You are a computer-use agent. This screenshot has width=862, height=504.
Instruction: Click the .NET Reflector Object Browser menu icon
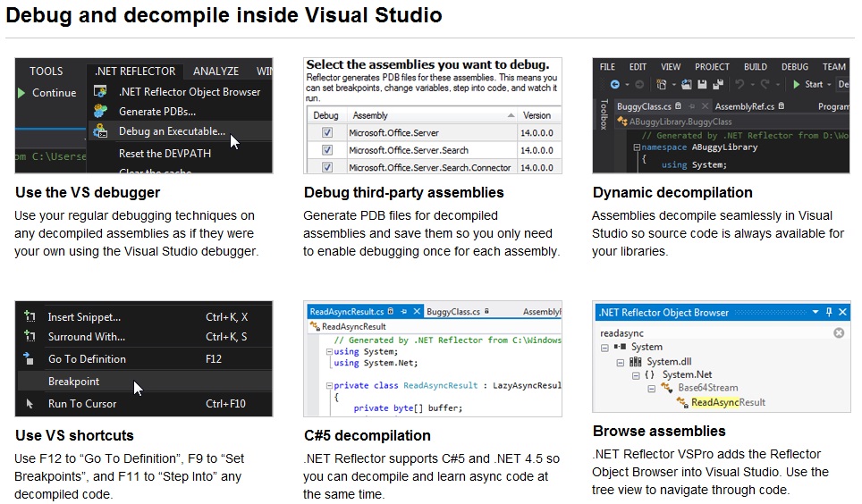pyautogui.click(x=100, y=92)
